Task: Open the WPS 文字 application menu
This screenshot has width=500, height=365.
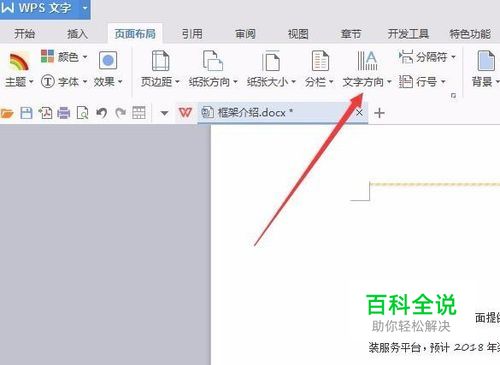Action: (39, 7)
